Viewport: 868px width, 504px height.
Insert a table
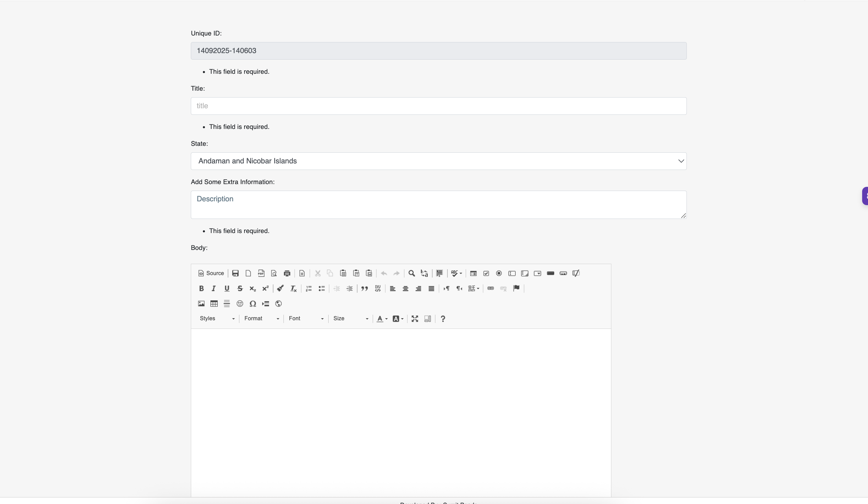point(214,304)
